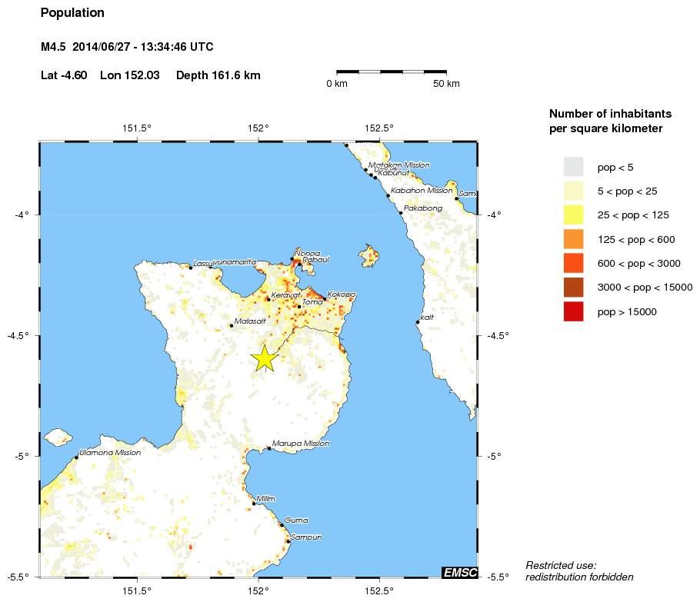Click the Kokopo town dot marker
Screen dimensions: 700x602
(x=325, y=299)
